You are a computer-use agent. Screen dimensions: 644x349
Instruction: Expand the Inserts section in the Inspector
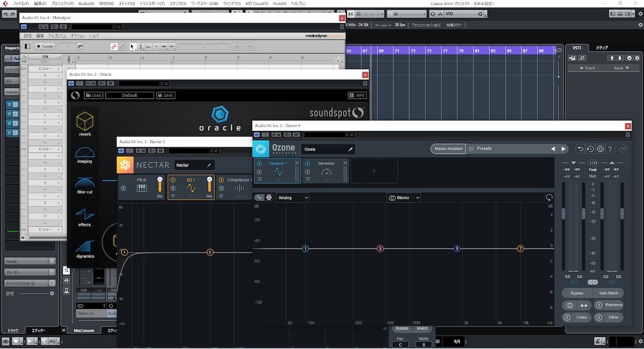(12, 92)
